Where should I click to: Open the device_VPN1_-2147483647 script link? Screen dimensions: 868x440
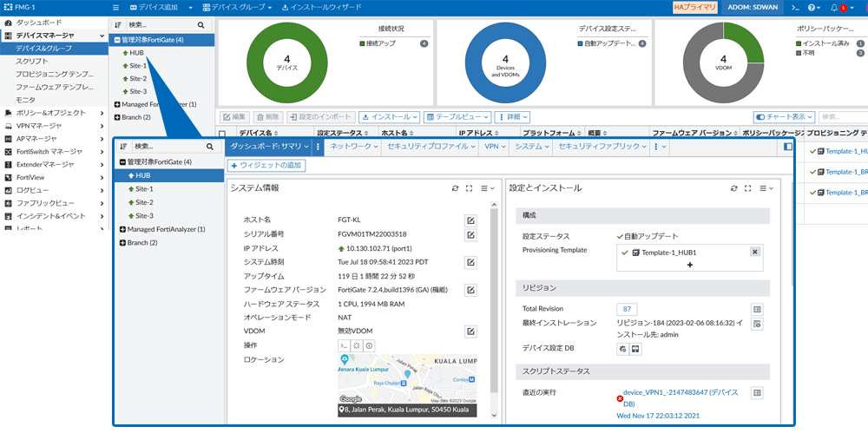(681, 398)
